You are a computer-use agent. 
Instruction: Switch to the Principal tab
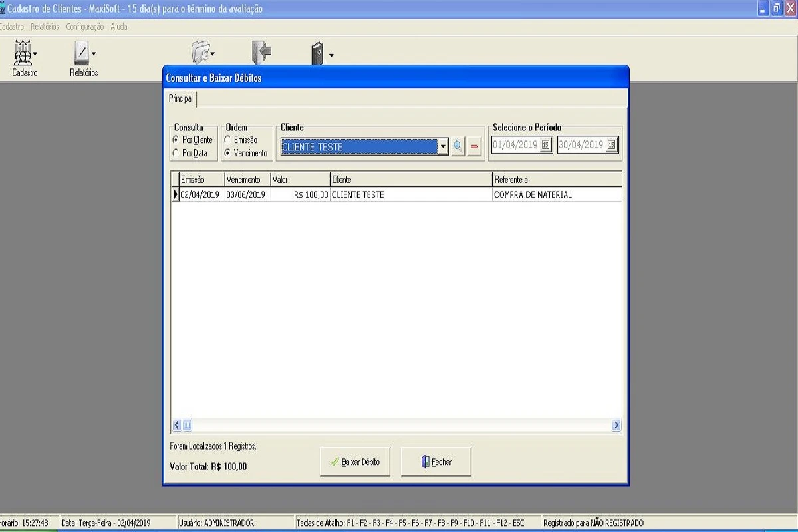pos(181,98)
